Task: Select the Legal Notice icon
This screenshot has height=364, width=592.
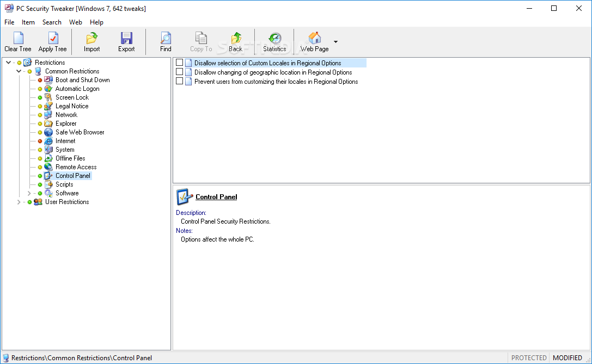Action: pyautogui.click(x=48, y=106)
